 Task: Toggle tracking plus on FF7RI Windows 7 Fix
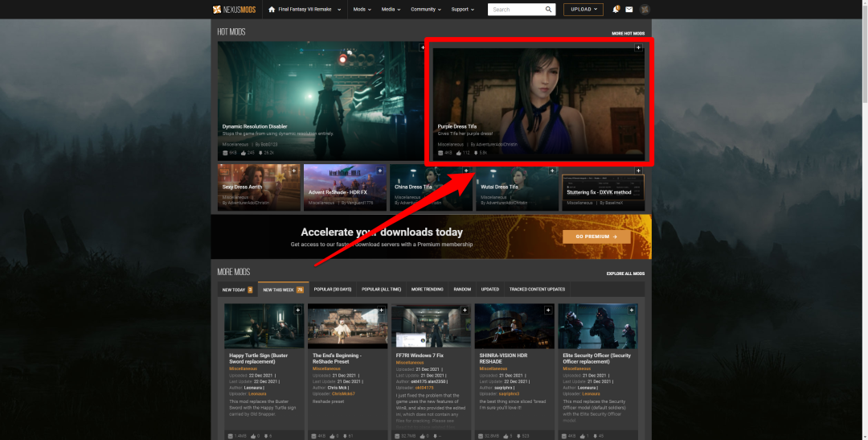point(465,310)
